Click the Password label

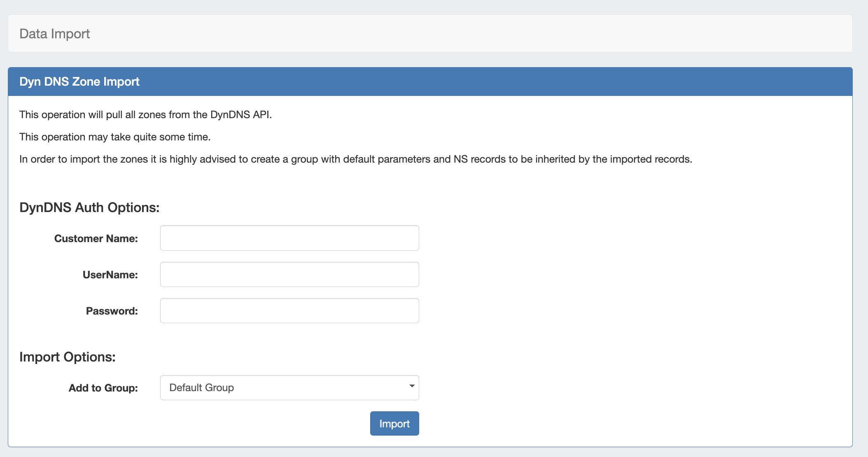112,311
